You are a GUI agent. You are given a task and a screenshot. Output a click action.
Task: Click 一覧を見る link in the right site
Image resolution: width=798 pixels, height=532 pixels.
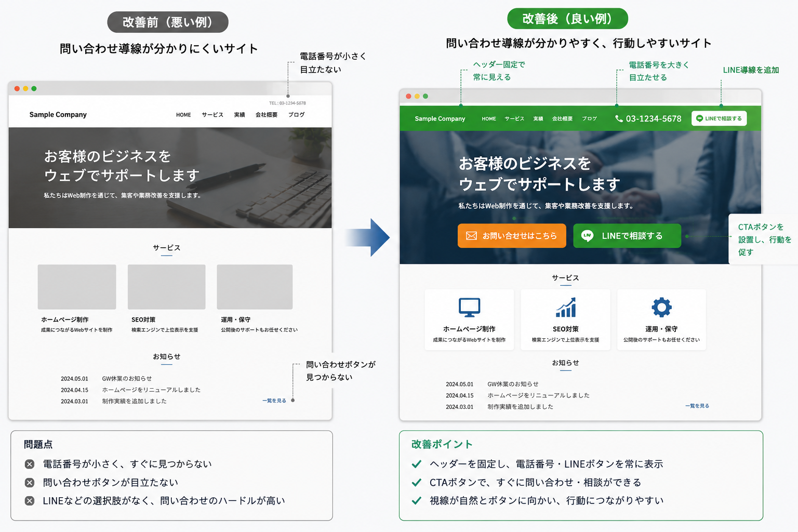pyautogui.click(x=697, y=406)
